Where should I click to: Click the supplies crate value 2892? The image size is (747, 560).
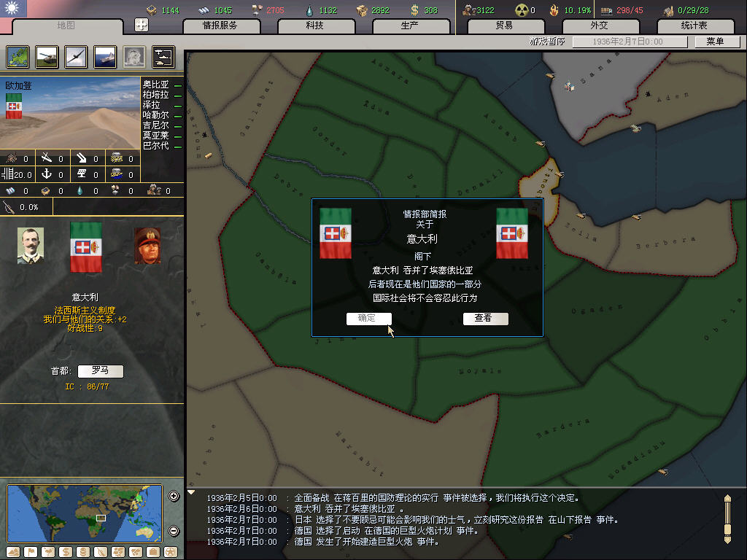[x=380, y=10]
